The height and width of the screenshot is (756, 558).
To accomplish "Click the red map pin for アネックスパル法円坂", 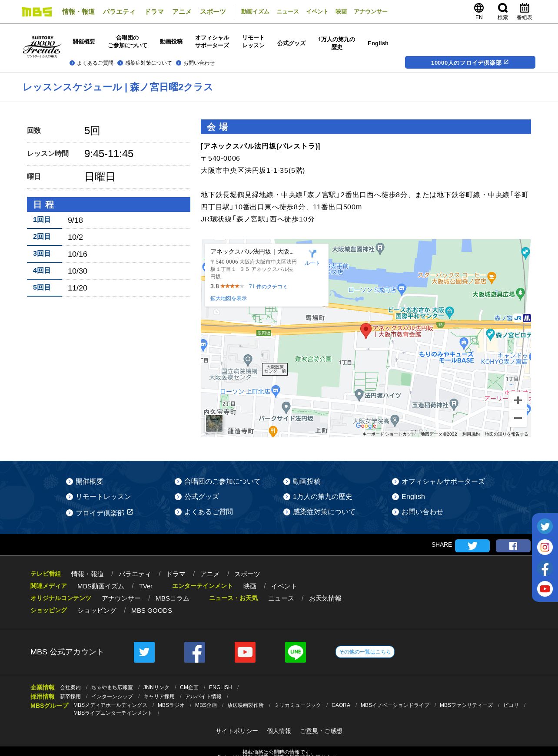I will (x=366, y=330).
